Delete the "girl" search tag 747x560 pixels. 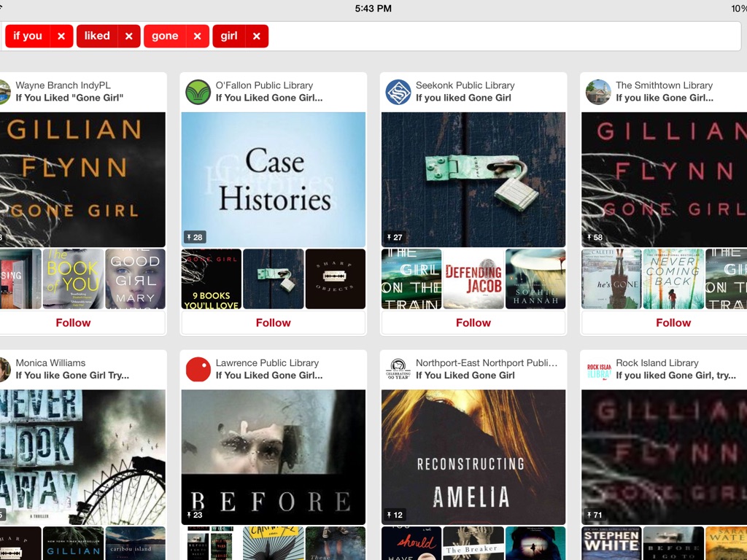click(256, 36)
